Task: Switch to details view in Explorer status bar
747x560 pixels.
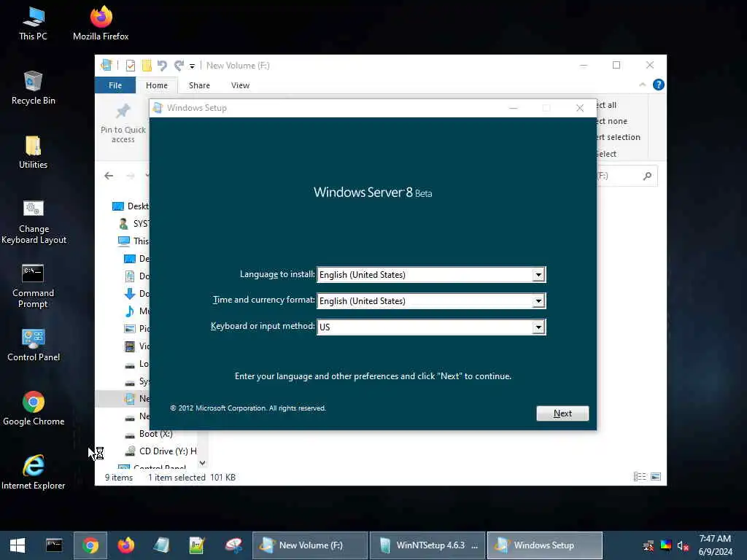Action: [x=639, y=477]
